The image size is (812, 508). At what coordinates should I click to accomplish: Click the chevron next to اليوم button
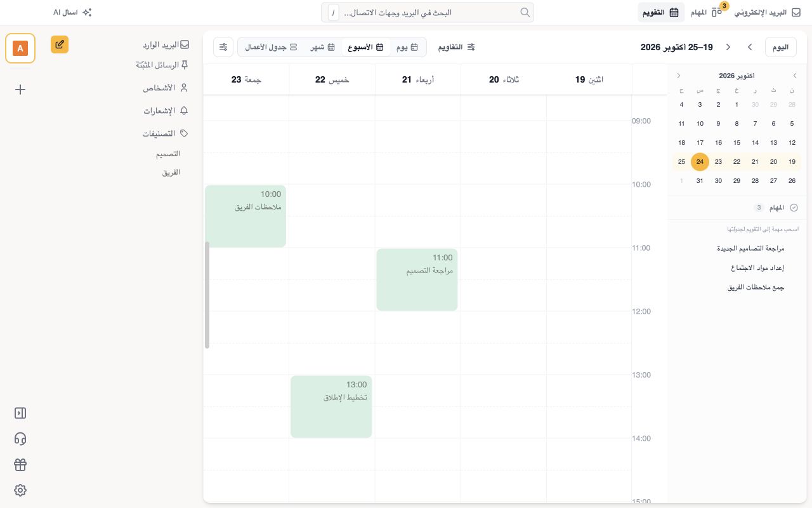pyautogui.click(x=750, y=47)
